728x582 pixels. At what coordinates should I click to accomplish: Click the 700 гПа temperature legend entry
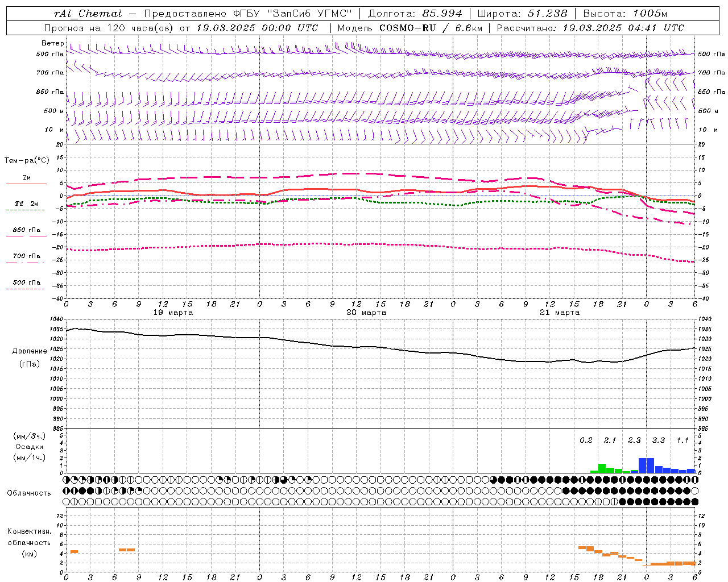(x=27, y=256)
